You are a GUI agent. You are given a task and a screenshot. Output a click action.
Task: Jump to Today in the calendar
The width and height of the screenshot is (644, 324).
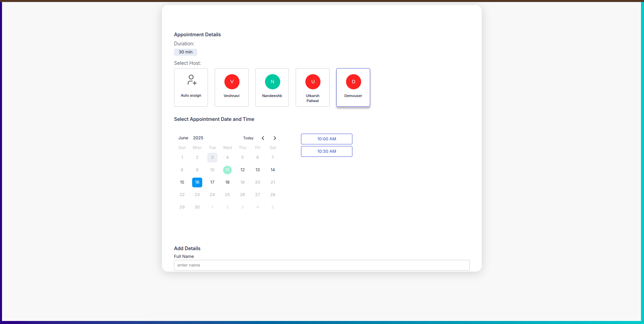point(248,138)
